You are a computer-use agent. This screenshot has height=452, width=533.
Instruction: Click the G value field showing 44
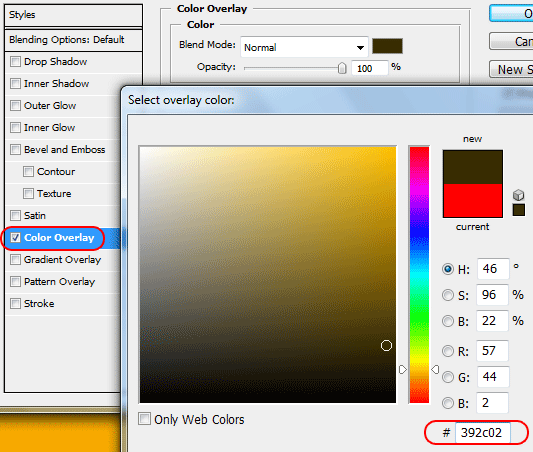pyautogui.click(x=493, y=377)
